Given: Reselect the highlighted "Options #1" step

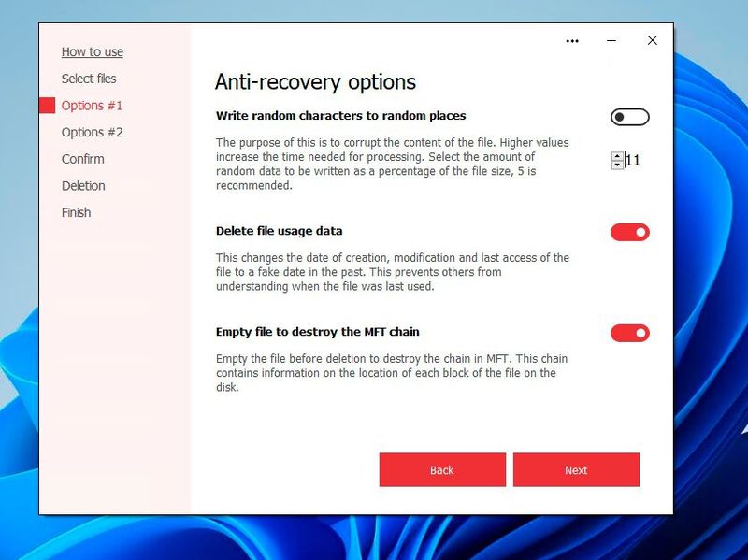Looking at the screenshot, I should pos(92,106).
